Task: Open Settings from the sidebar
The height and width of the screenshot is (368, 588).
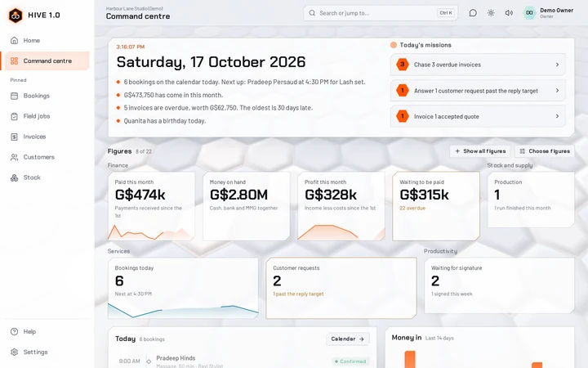Action: (47, 352)
